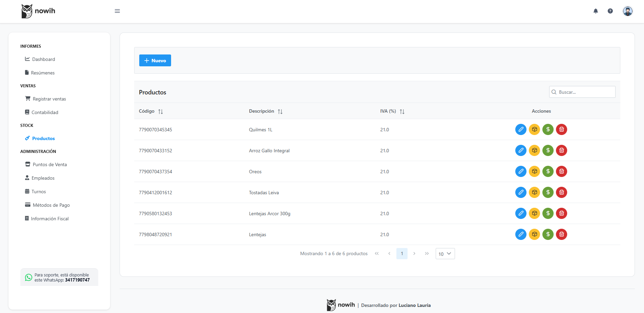Click the blue edit pencil for Quilmes 1L
644x313 pixels.
(x=521, y=129)
